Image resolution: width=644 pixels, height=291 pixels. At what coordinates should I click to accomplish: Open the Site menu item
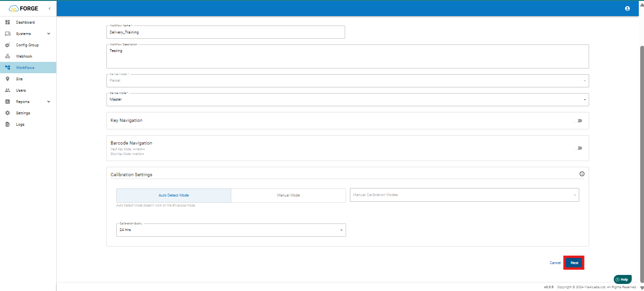tap(28, 79)
